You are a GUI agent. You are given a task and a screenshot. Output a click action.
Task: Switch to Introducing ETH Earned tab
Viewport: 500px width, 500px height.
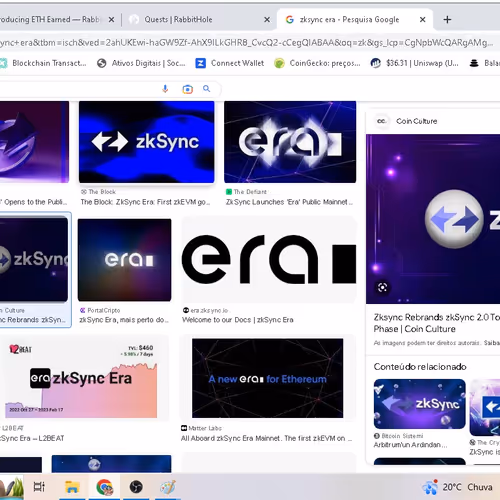coord(50,20)
